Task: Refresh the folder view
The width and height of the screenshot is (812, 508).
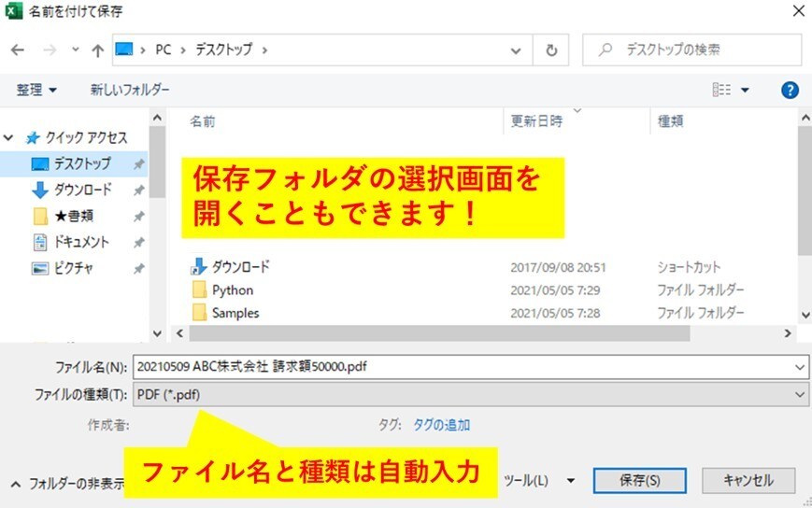Action: coord(551,50)
